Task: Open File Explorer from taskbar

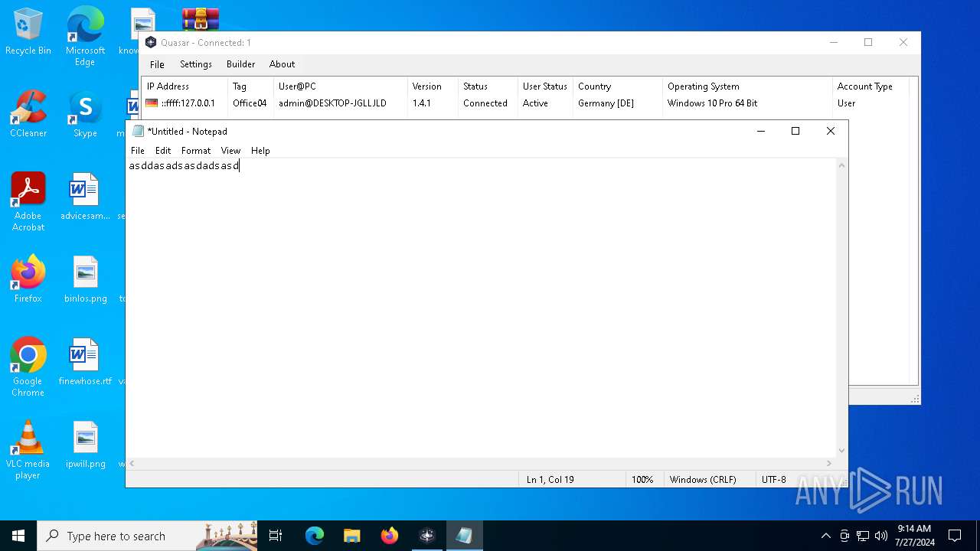Action: (352, 536)
